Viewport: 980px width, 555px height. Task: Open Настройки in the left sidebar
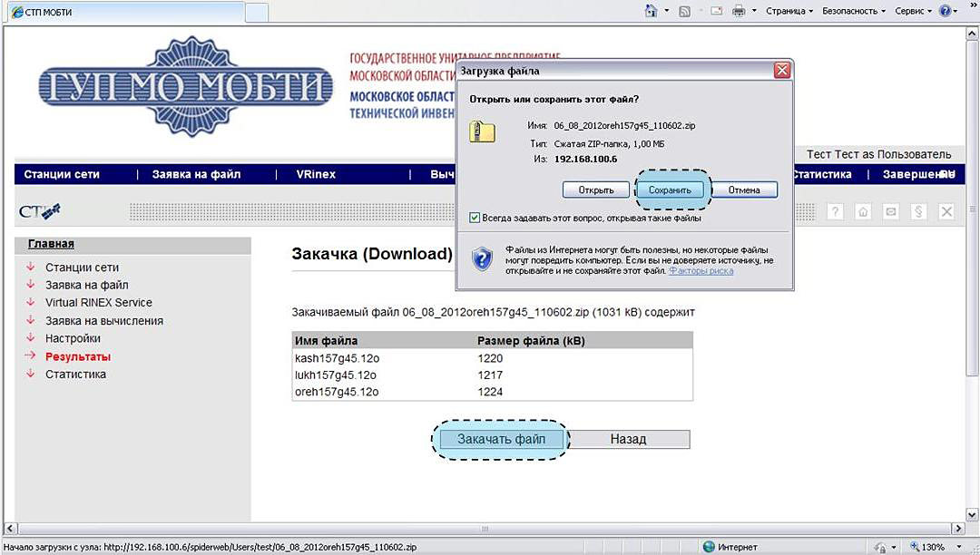point(73,338)
